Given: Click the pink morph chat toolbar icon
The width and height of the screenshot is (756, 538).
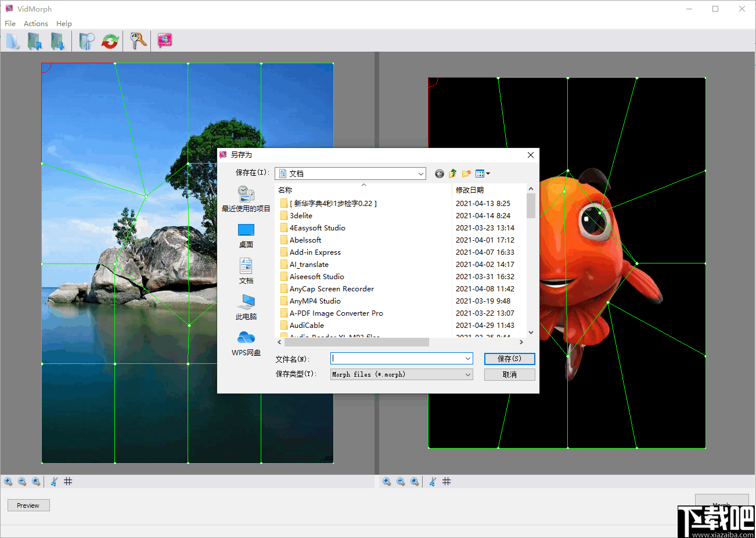Looking at the screenshot, I should click(164, 41).
